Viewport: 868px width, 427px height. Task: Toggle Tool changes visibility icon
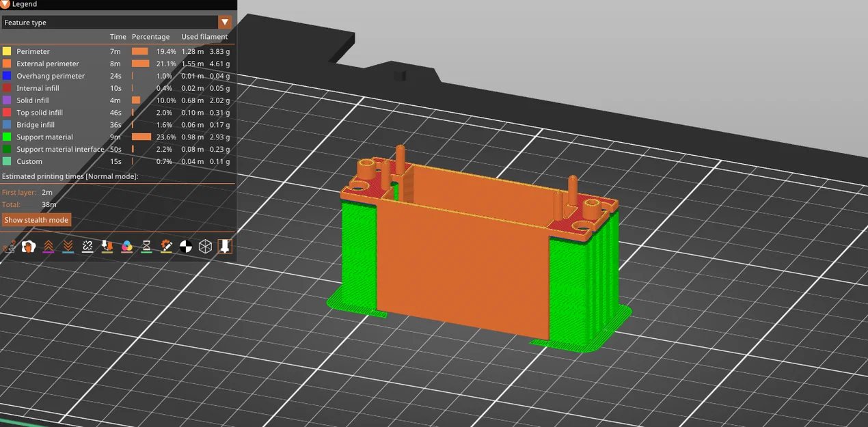[x=107, y=247]
